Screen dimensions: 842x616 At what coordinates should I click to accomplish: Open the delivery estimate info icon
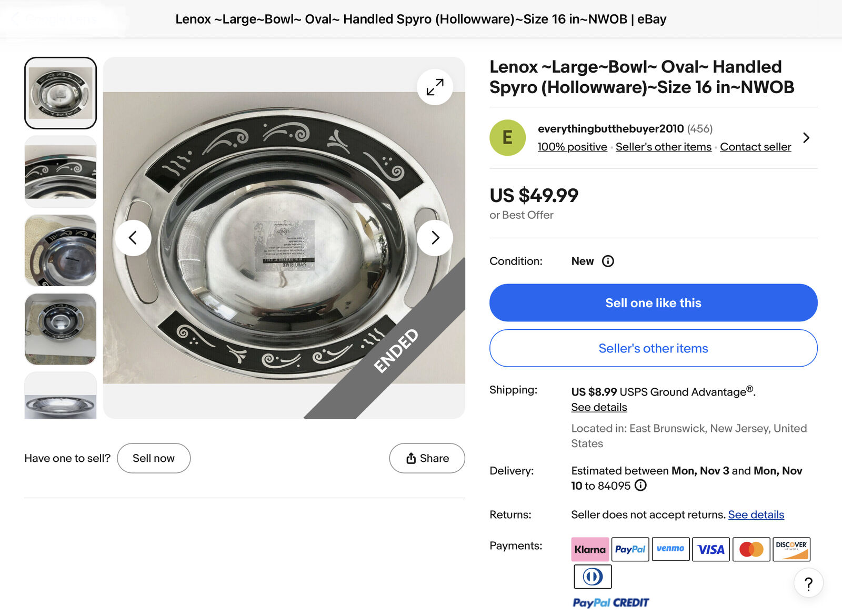pos(640,486)
